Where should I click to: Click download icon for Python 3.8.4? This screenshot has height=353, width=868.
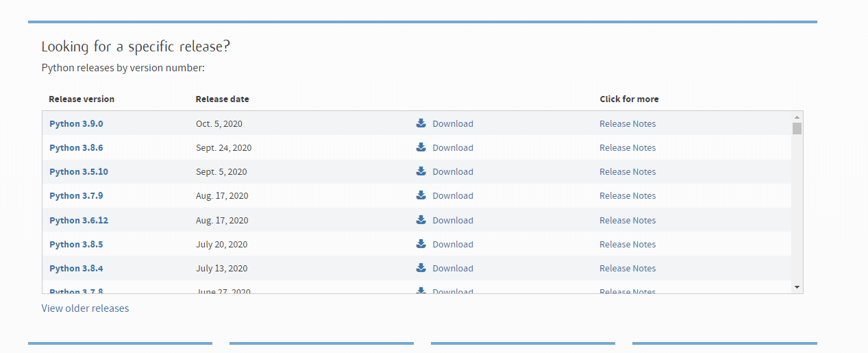[421, 268]
